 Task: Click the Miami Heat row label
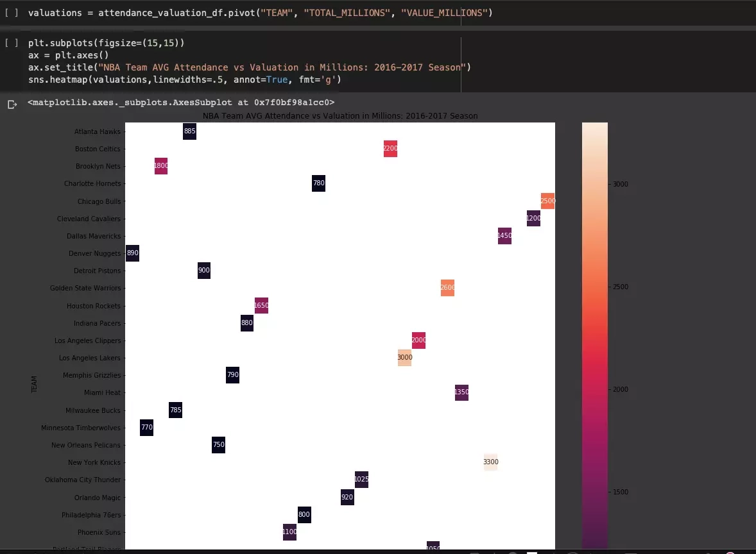[102, 392]
